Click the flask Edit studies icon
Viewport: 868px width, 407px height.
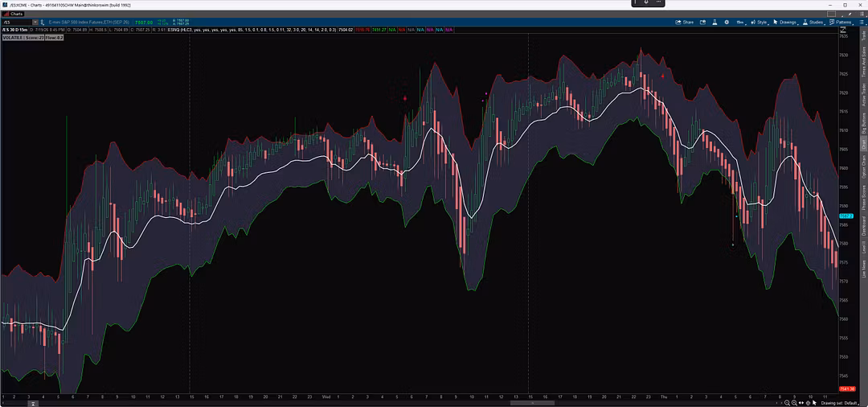tap(714, 23)
